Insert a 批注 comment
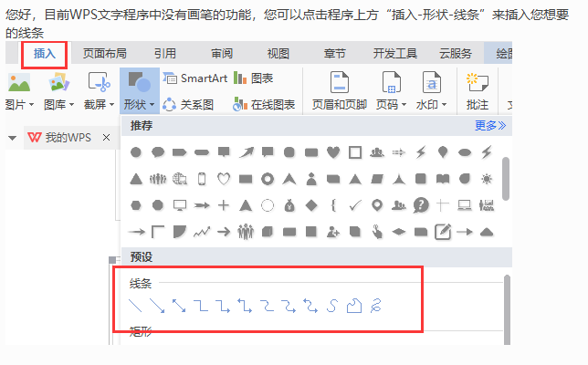The image size is (588, 365). pyautogui.click(x=478, y=91)
